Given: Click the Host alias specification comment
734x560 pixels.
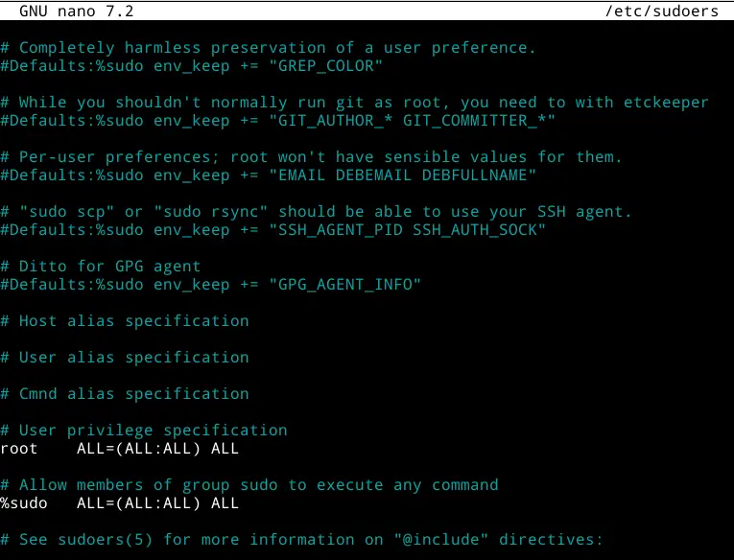Looking at the screenshot, I should (125, 321).
